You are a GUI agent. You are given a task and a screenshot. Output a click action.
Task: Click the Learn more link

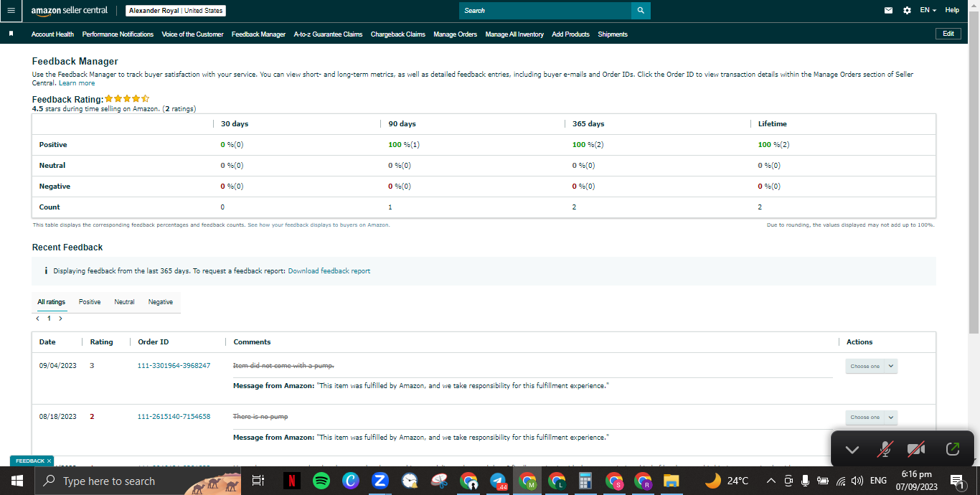pyautogui.click(x=77, y=83)
